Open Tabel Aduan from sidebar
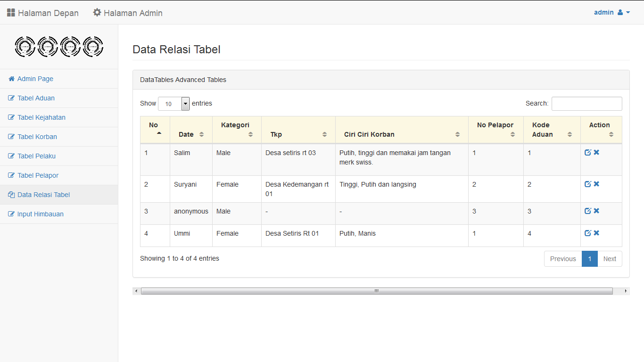 point(36,98)
